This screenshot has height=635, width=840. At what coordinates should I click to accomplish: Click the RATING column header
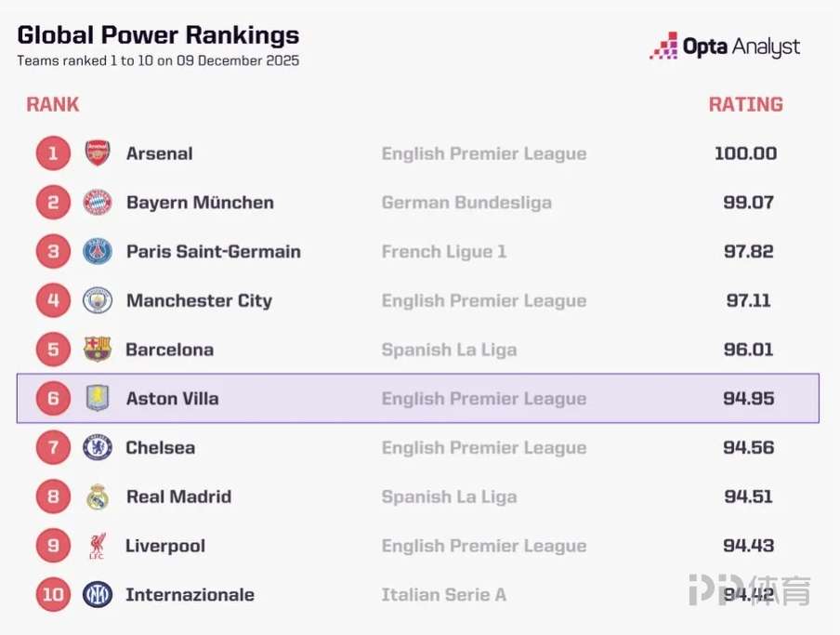point(745,104)
